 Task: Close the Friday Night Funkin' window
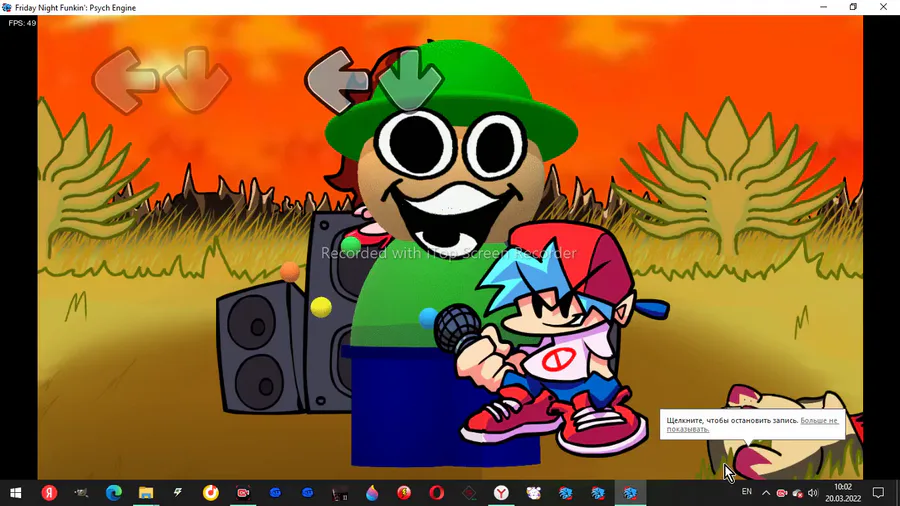(883, 7)
